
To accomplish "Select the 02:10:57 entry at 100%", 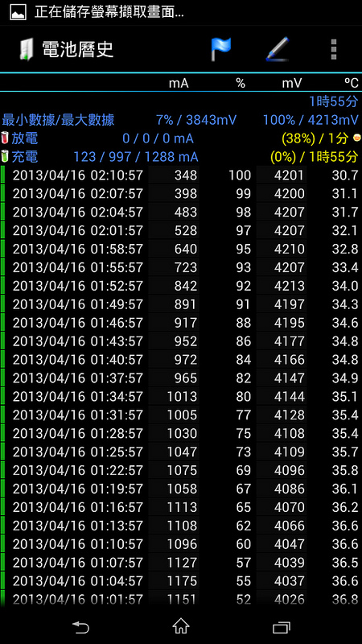I will [181, 175].
